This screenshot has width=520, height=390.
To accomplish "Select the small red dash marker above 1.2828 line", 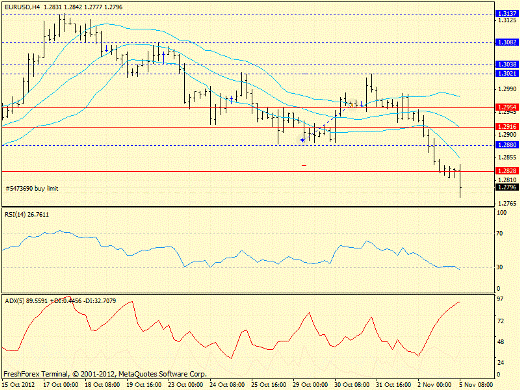I will 304,165.
